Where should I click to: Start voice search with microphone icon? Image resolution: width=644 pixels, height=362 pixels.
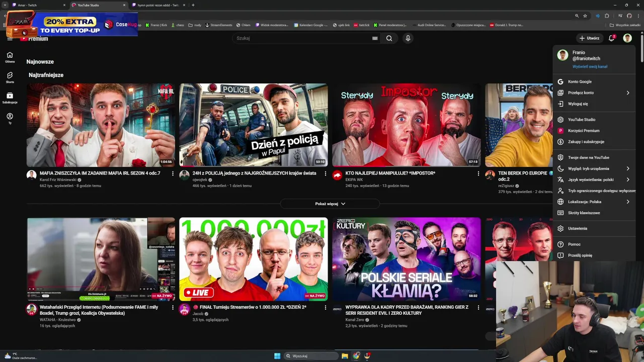(x=408, y=38)
